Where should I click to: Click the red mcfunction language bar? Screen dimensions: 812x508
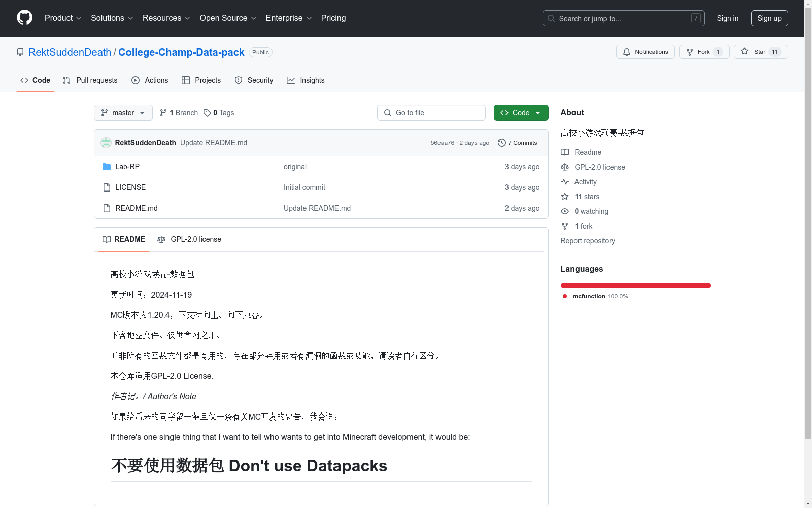tap(635, 285)
